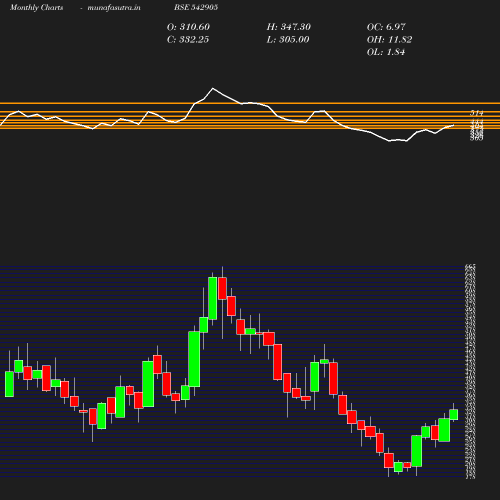
Task: Click the Monthly Charts title text
Action: click(36, 7)
